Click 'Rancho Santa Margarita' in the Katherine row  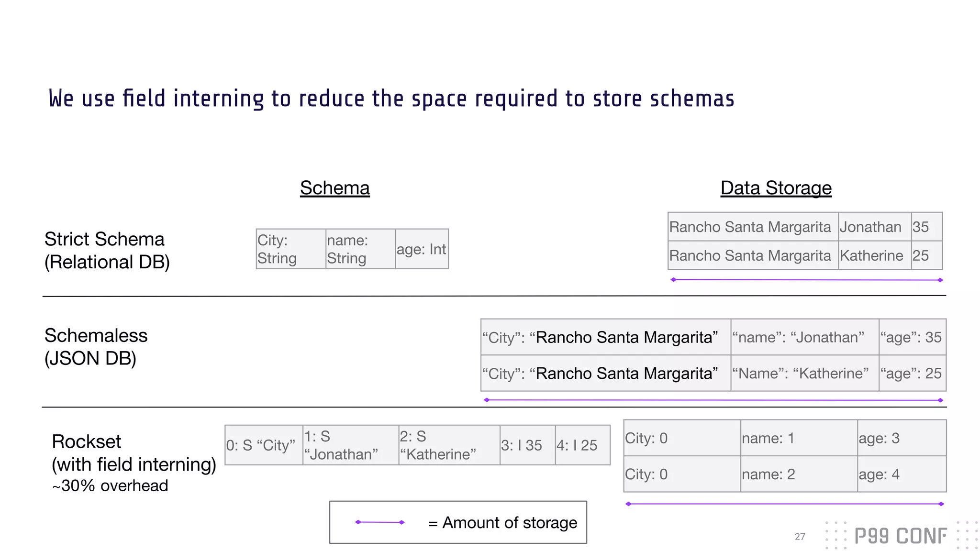753,255
